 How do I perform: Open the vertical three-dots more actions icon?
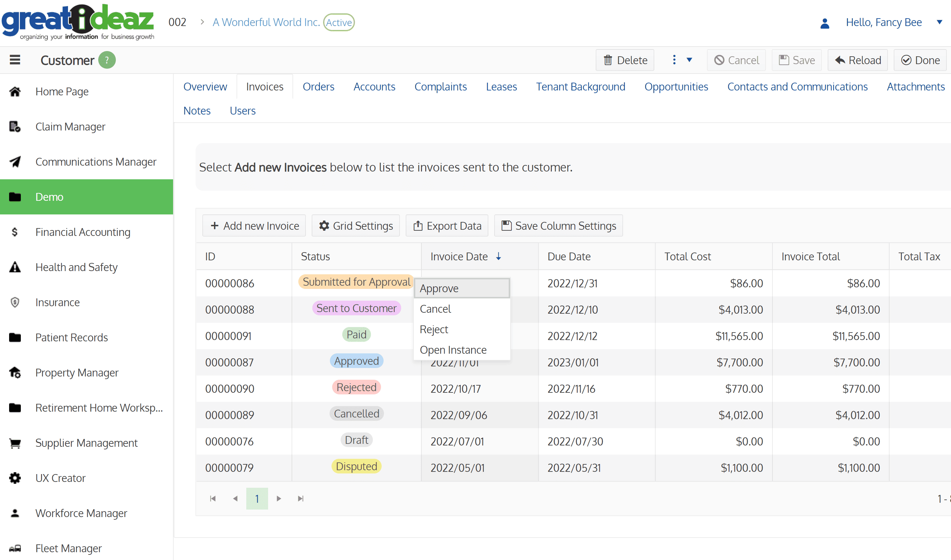tap(674, 60)
